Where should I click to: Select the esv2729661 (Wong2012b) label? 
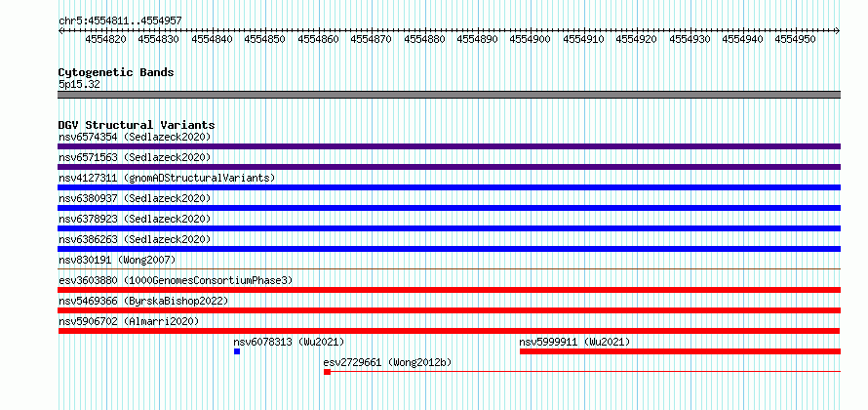click(387, 363)
